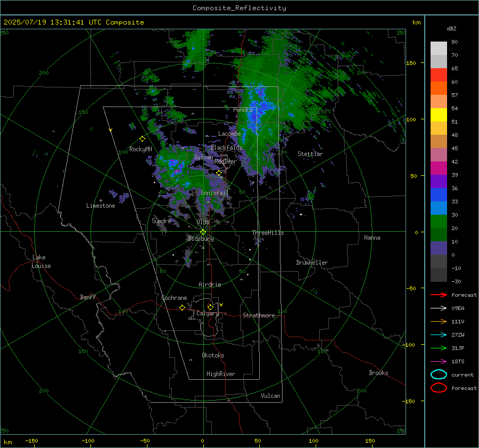Click the green 31JP arrow in legend

pos(439,348)
